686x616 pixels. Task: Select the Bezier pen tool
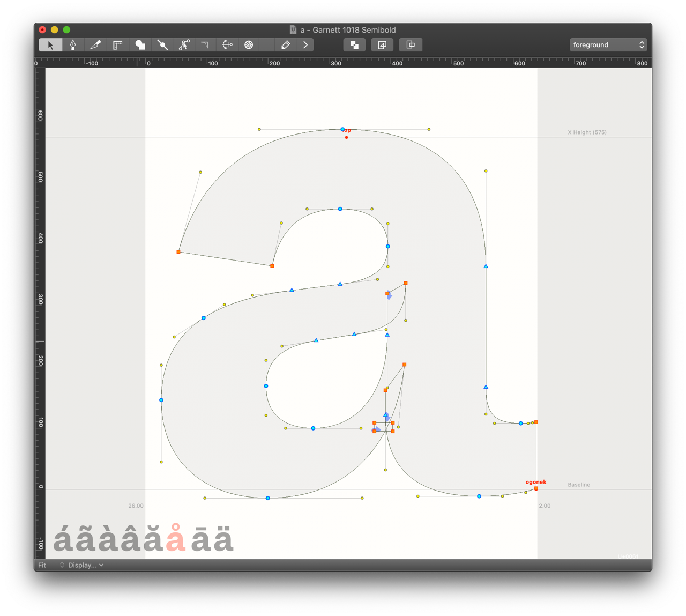tap(73, 45)
